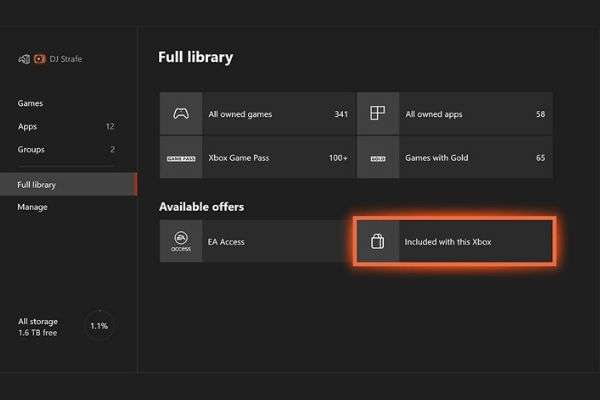The width and height of the screenshot is (600, 400).
Task: Open the Games section in sidebar
Action: coord(30,103)
